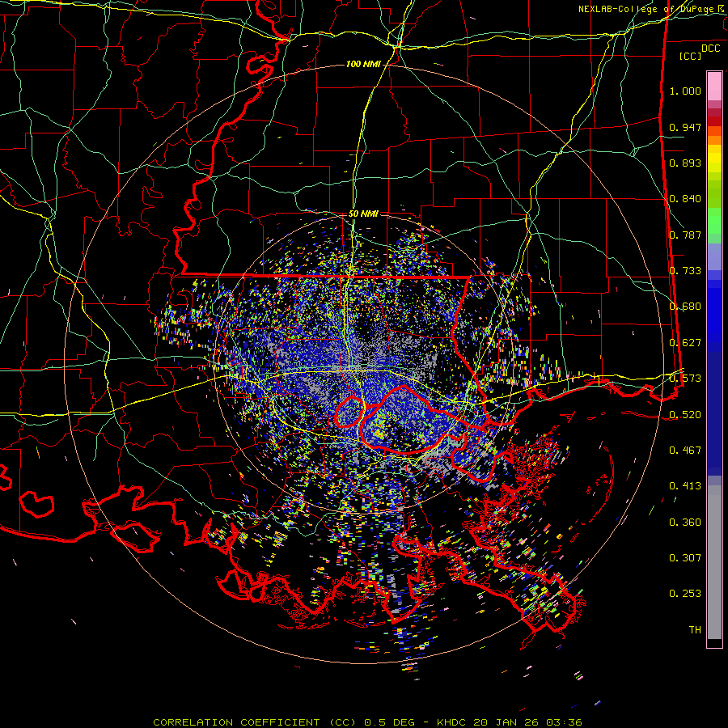The height and width of the screenshot is (728, 728).
Task: Click the 0.787 colorbar value
Action: point(685,235)
